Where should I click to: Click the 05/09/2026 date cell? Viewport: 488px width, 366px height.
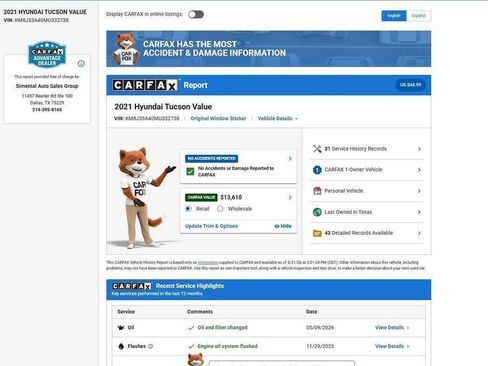point(320,328)
